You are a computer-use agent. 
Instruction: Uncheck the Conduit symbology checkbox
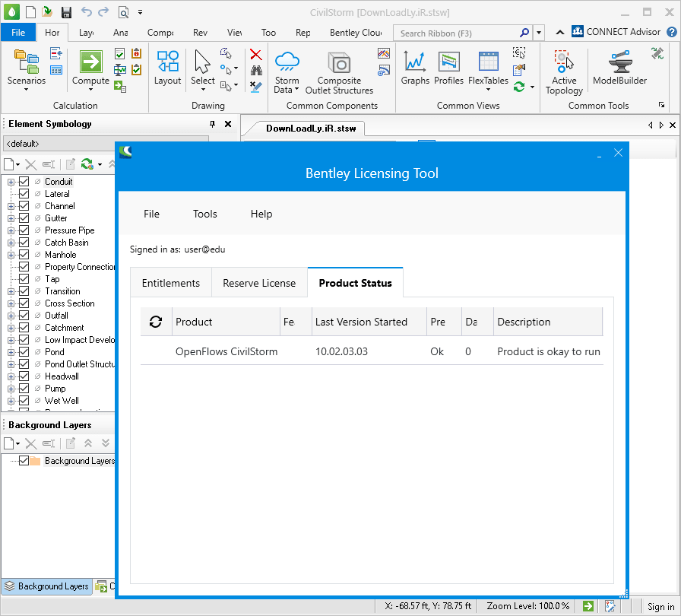coord(26,181)
